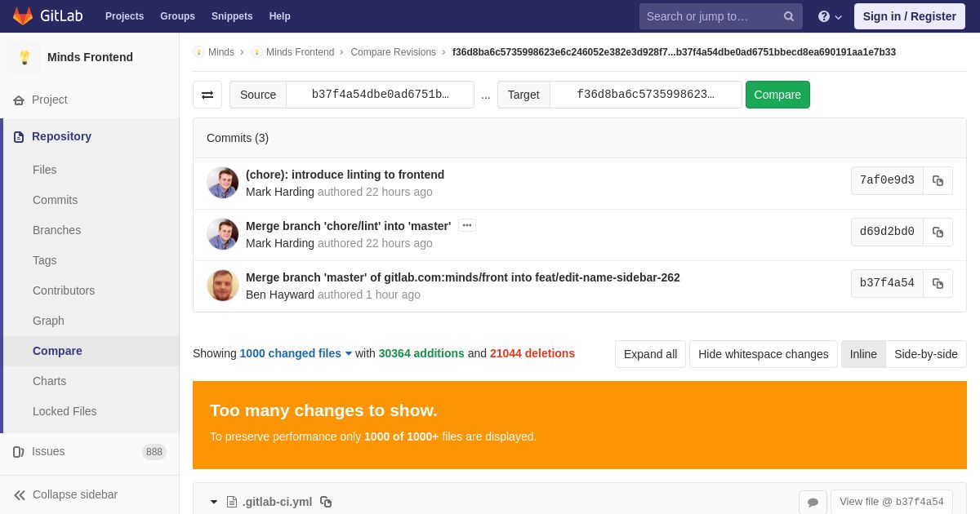Copy commit SHA b37f4a54
The image size is (980, 514).
click(938, 283)
